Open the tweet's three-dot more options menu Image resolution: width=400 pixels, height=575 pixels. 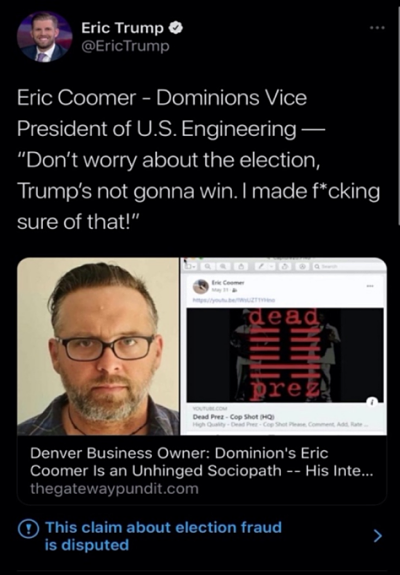coord(377,28)
